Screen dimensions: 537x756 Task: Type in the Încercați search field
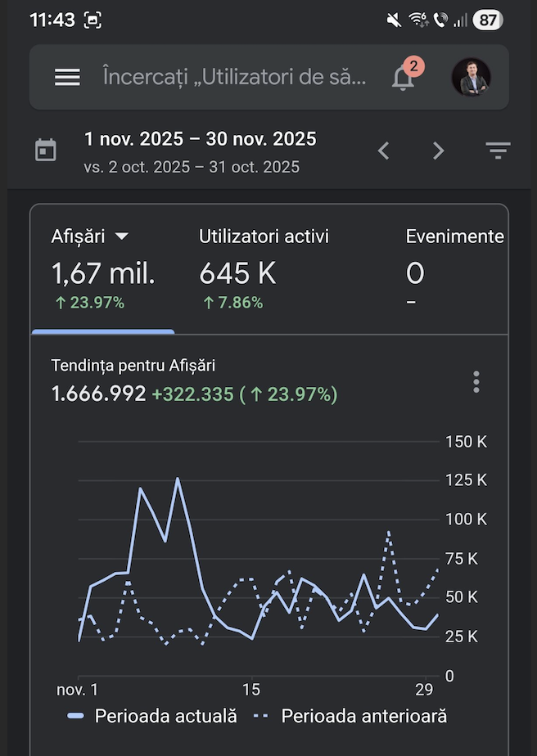234,78
